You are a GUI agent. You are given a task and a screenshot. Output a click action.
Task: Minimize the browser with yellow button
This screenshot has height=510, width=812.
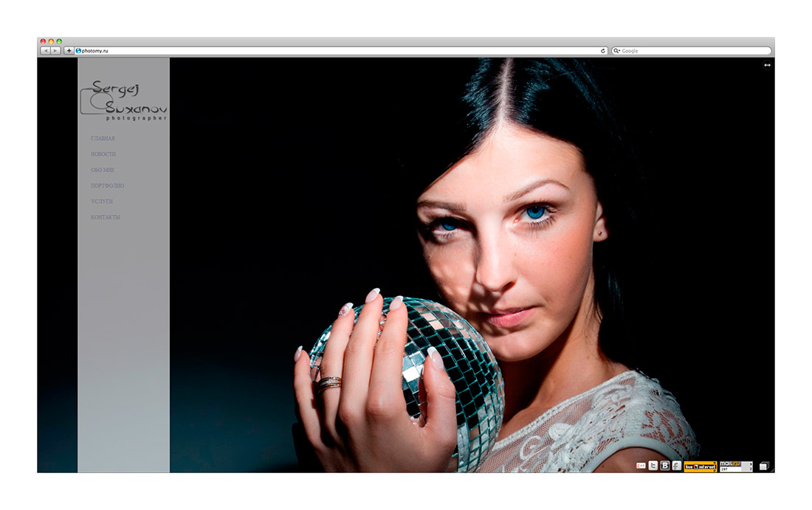[51, 41]
